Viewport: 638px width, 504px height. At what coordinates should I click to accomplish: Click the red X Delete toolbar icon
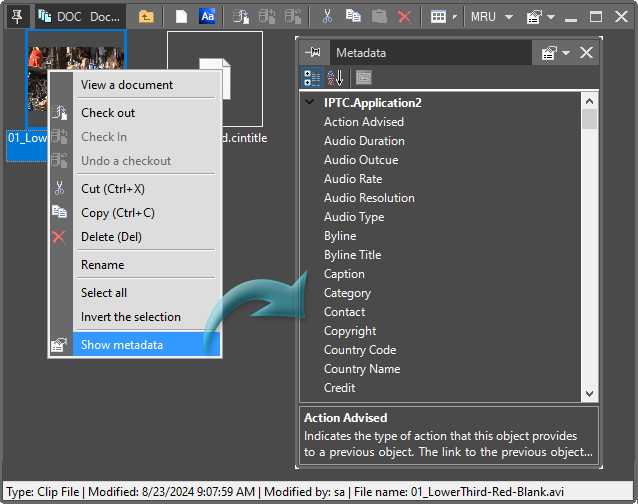[x=404, y=17]
